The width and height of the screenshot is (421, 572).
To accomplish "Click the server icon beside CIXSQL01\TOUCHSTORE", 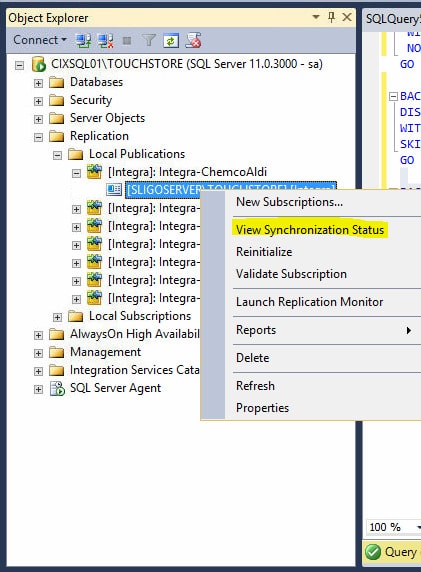I will coord(39,64).
